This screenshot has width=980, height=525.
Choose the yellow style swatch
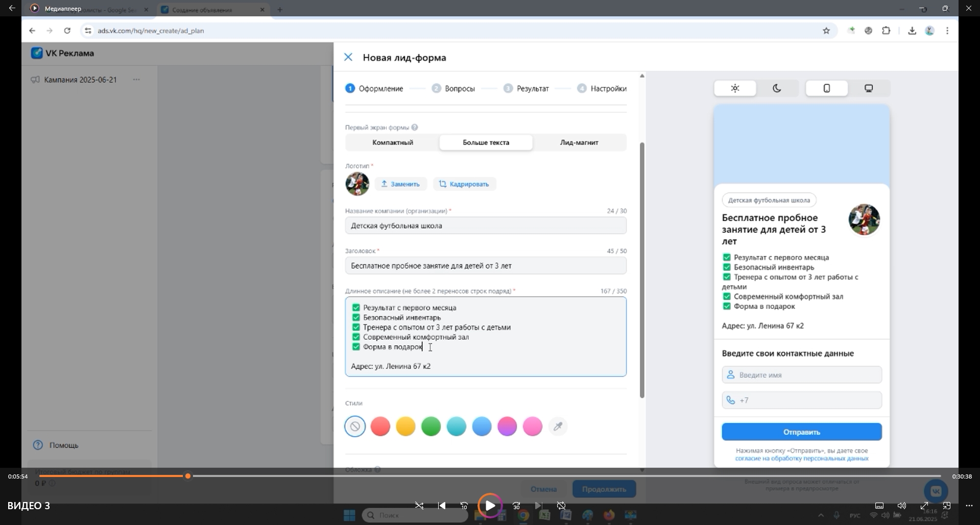pyautogui.click(x=406, y=426)
